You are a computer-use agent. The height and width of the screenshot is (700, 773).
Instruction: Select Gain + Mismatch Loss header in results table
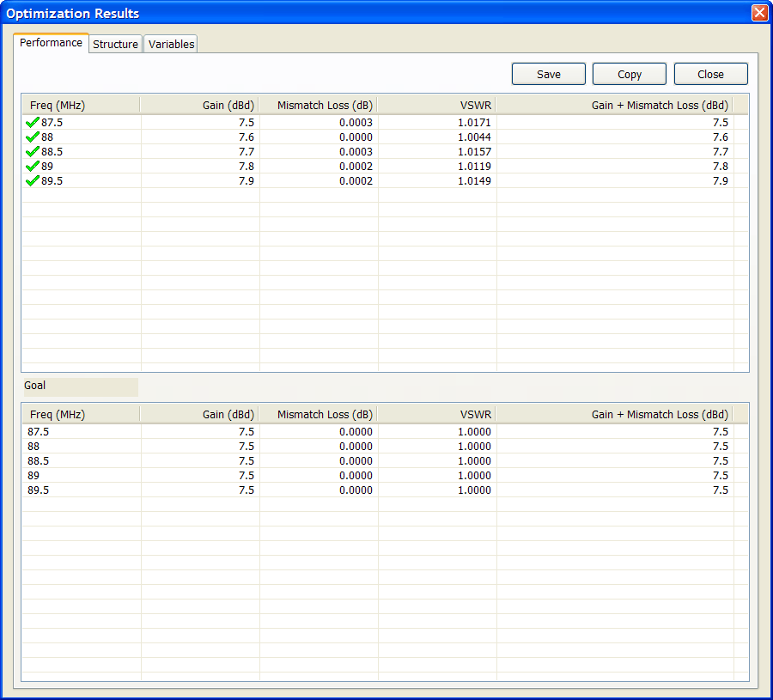(x=615, y=105)
